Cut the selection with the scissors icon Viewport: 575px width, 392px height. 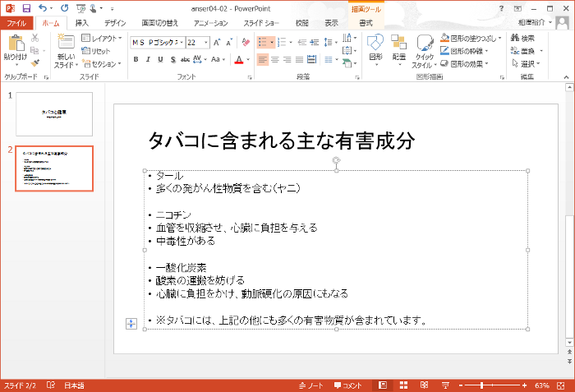34,38
